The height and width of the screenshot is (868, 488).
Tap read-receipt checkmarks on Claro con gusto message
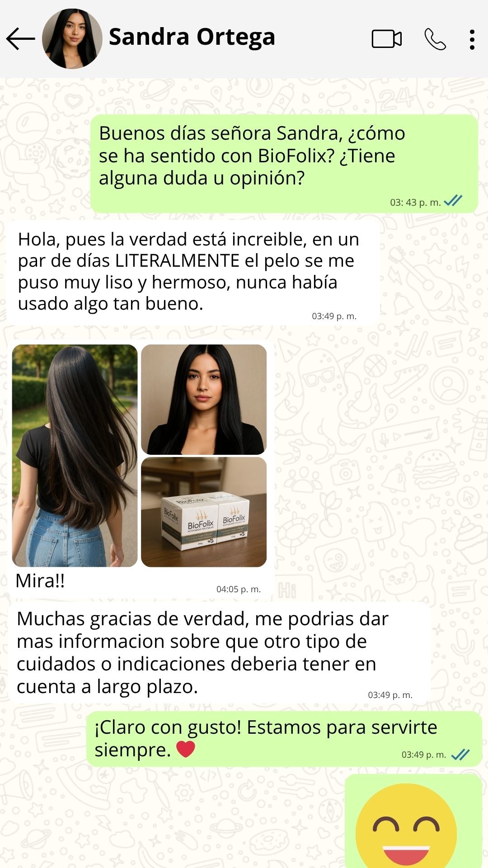coord(460,754)
